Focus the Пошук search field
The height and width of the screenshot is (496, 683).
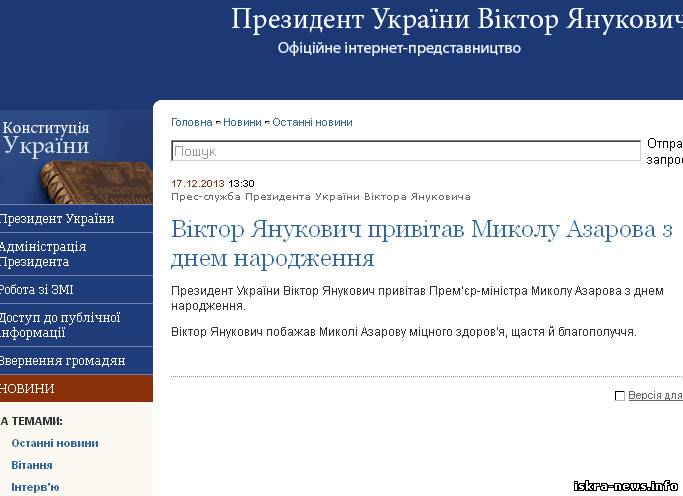click(x=405, y=152)
